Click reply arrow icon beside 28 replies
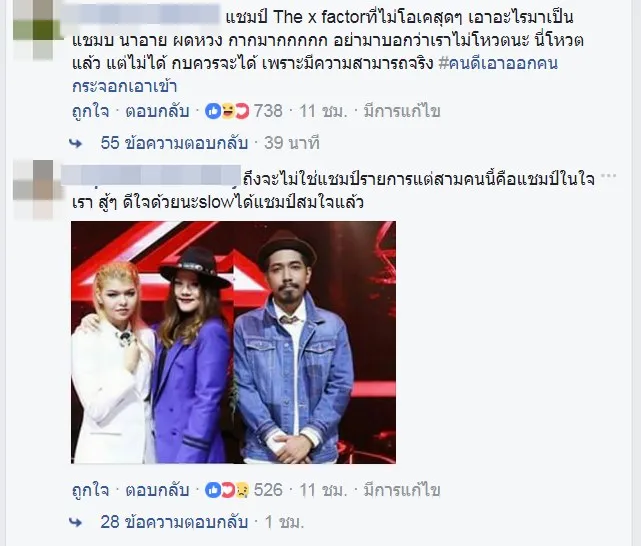The width and height of the screenshot is (641, 546). (76, 522)
